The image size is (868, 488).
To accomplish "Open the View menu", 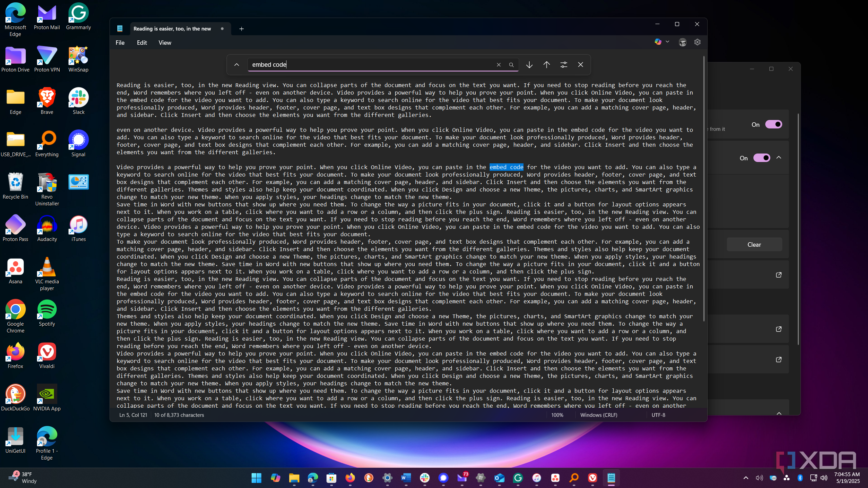I will click(x=165, y=43).
